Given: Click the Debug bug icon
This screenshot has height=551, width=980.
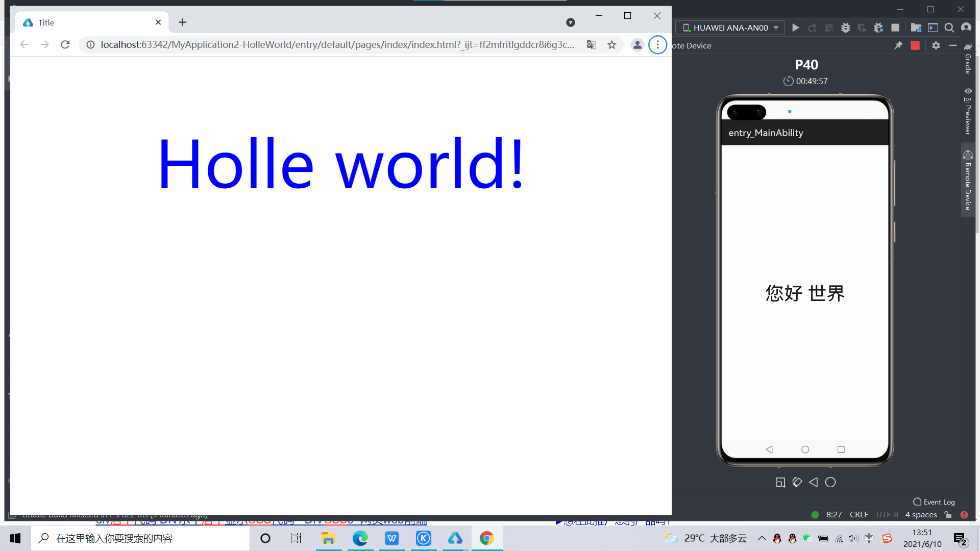Looking at the screenshot, I should pos(846,28).
